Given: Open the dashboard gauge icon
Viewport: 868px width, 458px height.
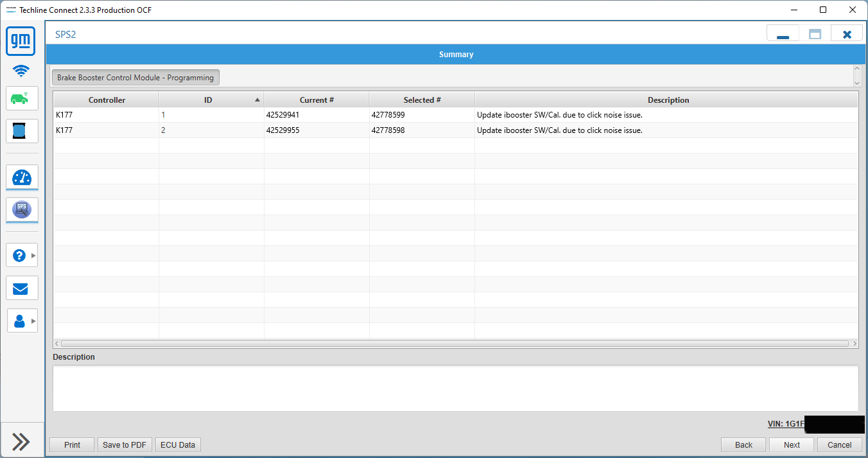Looking at the screenshot, I should (x=22, y=177).
